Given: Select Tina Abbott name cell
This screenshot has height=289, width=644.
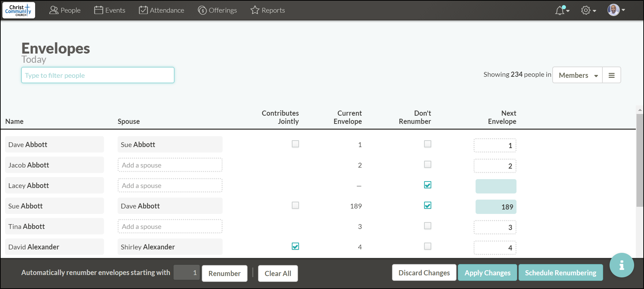Looking at the screenshot, I should [55, 226].
